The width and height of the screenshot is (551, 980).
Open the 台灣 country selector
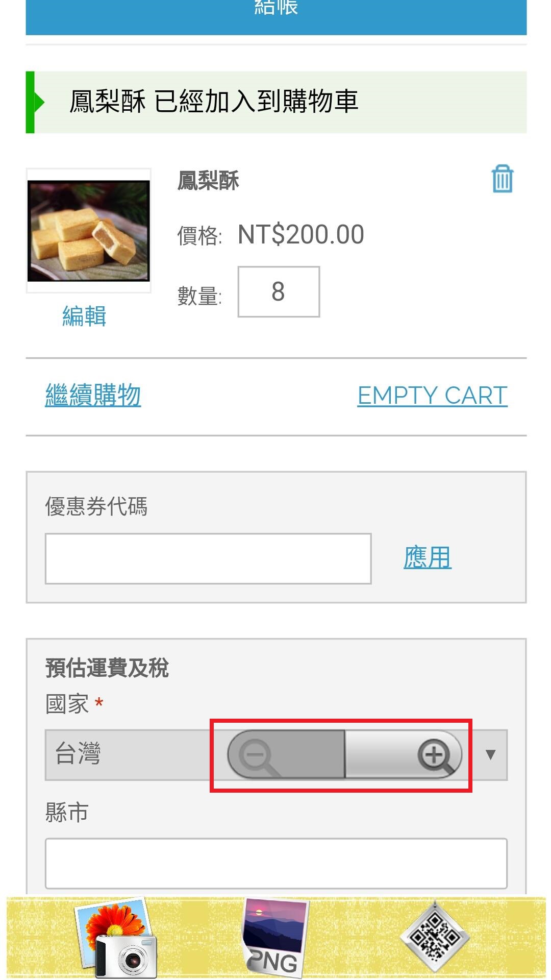click(x=128, y=755)
